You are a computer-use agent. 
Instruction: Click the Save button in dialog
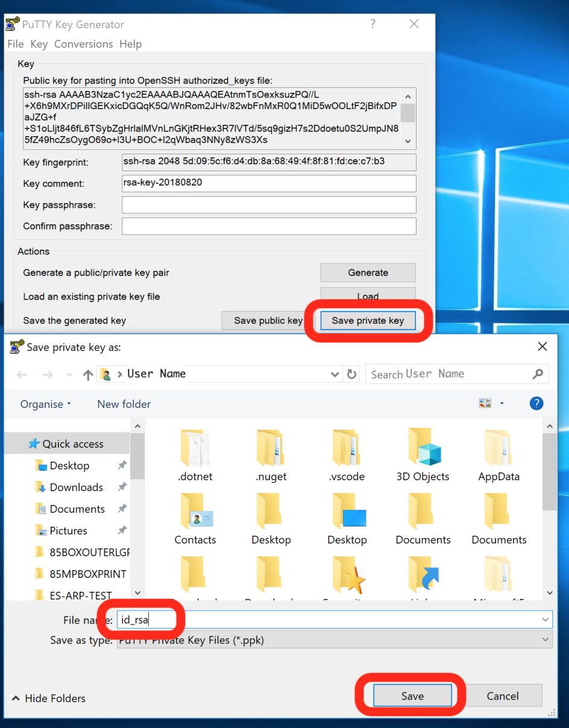(412, 696)
